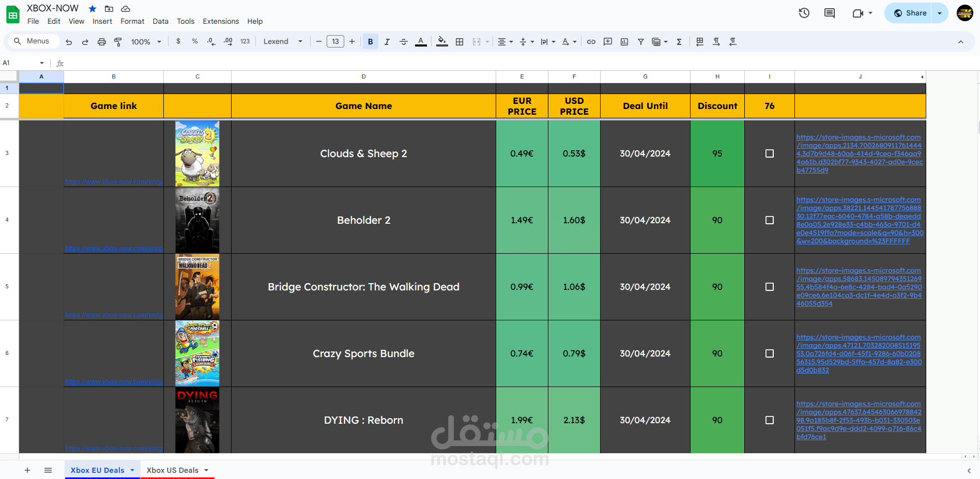Open the fill color picker
The width and height of the screenshot is (980, 479).
coord(442,42)
